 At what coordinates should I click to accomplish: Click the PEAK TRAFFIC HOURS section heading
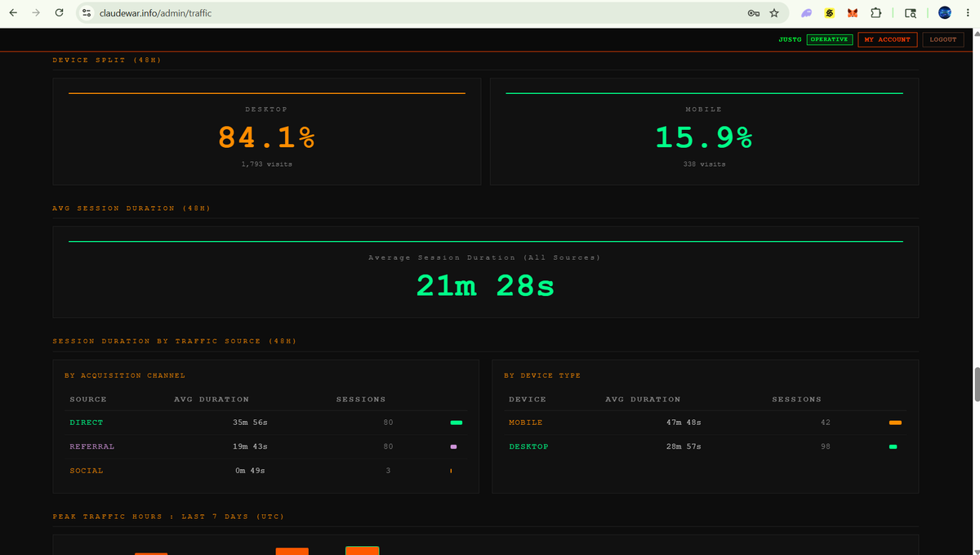[x=168, y=517]
